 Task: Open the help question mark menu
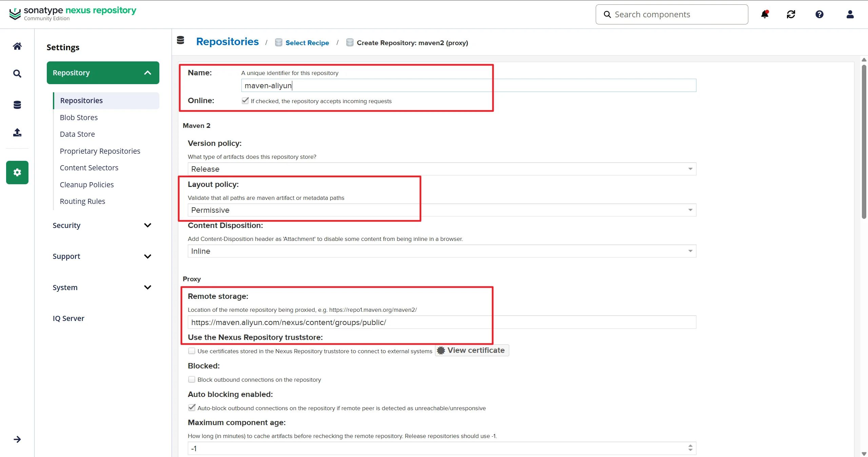point(820,14)
